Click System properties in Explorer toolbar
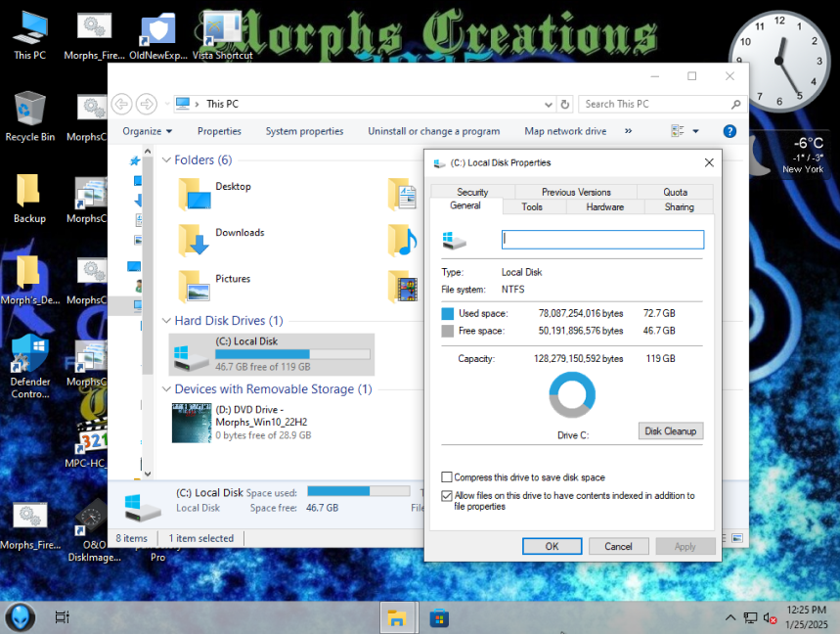Viewport: 840px width, 634px height. click(304, 131)
